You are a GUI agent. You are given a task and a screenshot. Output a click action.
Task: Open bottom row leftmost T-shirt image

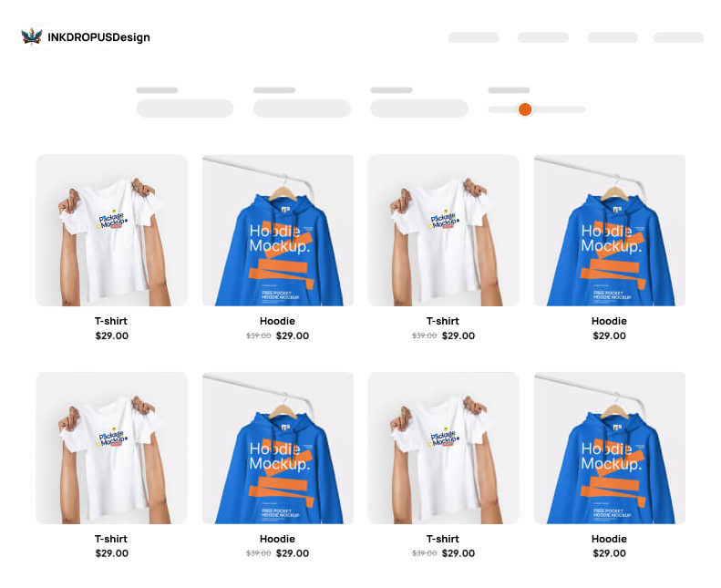coord(112,449)
